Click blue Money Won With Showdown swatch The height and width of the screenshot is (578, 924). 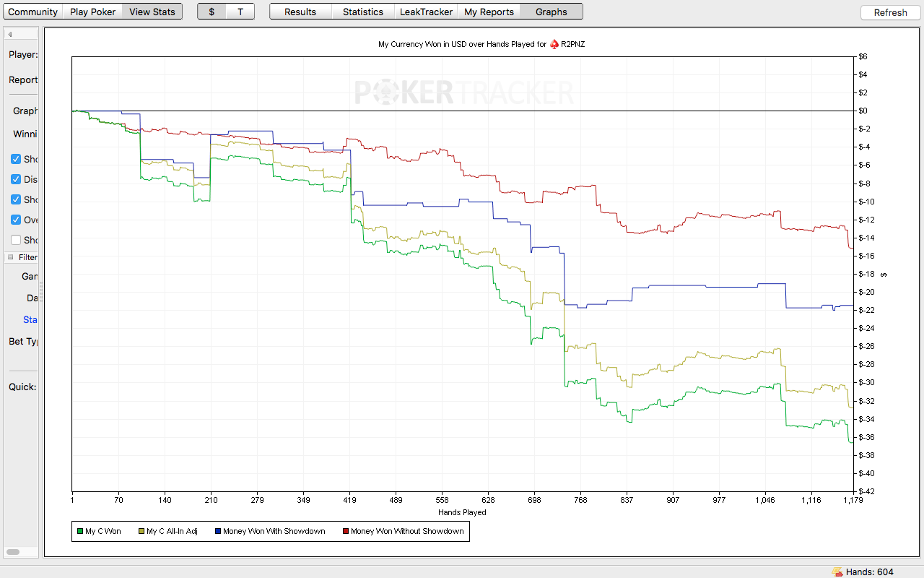(218, 532)
